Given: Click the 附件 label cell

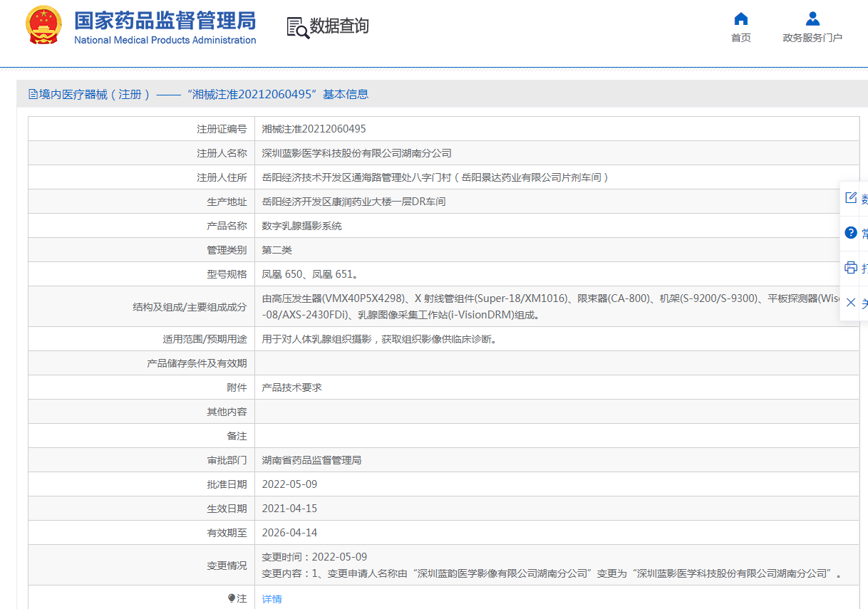Looking at the screenshot, I should (x=141, y=387).
